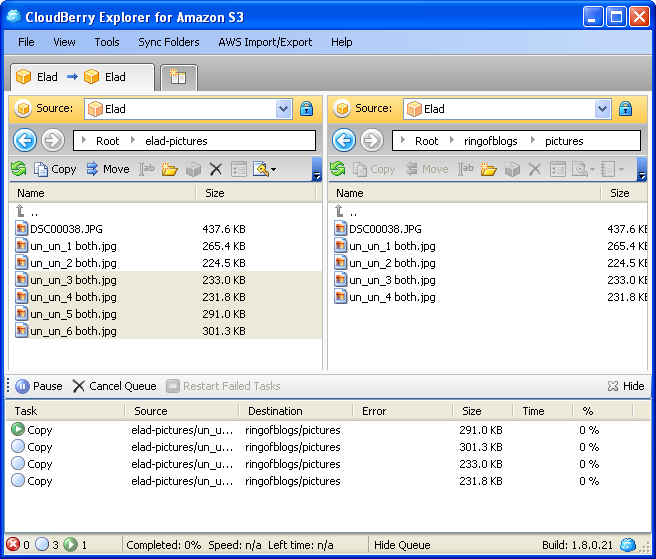656x559 pixels.
Task: Hide the queue panel via Hide button
Action: click(x=625, y=386)
